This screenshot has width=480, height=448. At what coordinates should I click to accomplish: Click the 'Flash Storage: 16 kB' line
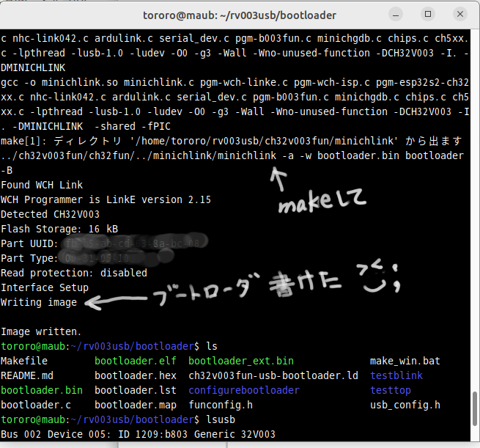point(59,229)
